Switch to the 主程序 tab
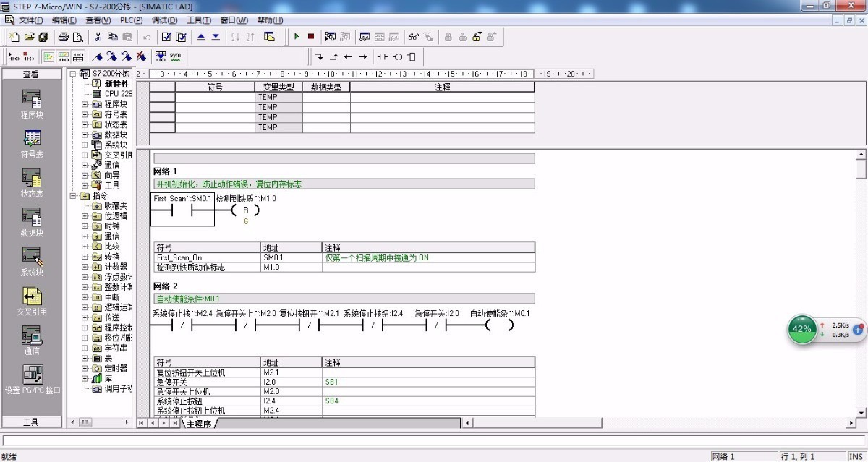The width and height of the screenshot is (868, 462). point(198,424)
